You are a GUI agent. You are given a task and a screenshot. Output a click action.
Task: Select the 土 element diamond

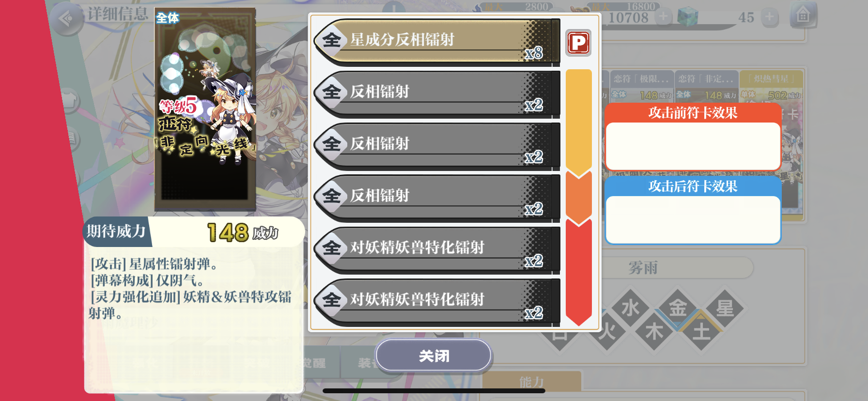click(701, 332)
